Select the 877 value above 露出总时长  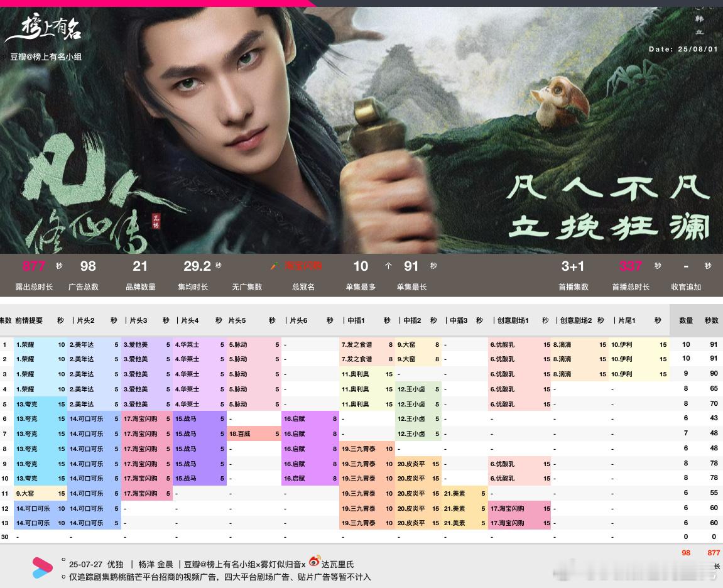pyautogui.click(x=34, y=266)
